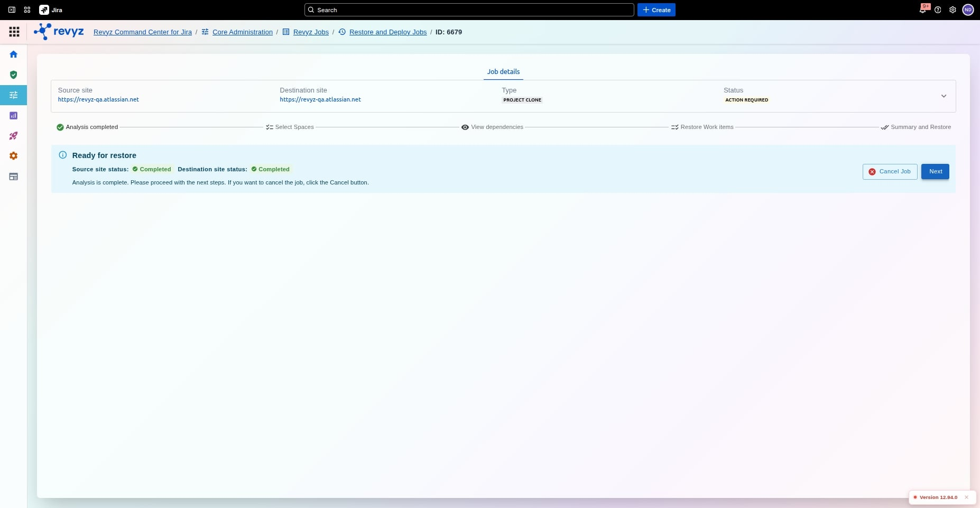This screenshot has height=508, width=980.
Task: Open the Jira help icon
Action: click(x=938, y=10)
